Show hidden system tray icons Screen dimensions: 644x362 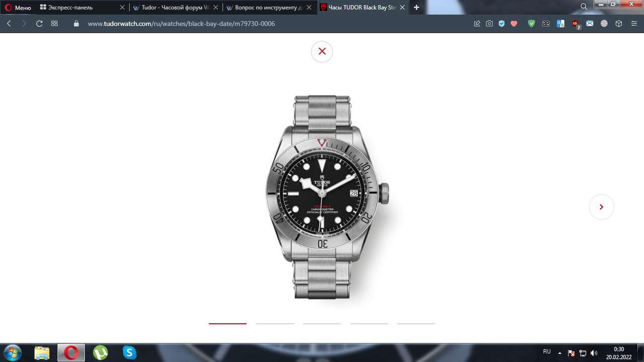(560, 353)
